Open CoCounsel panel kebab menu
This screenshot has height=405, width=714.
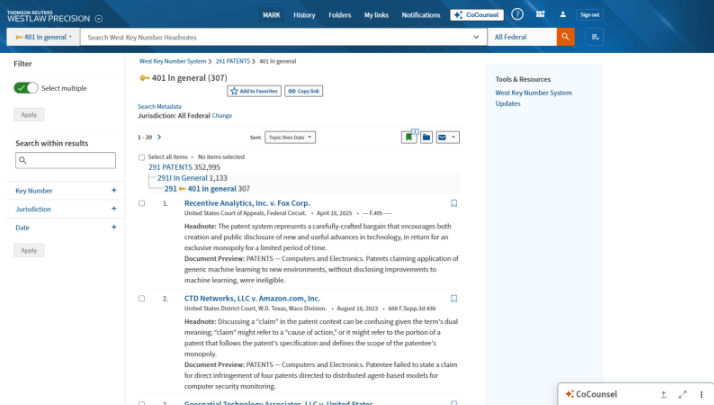(700, 394)
